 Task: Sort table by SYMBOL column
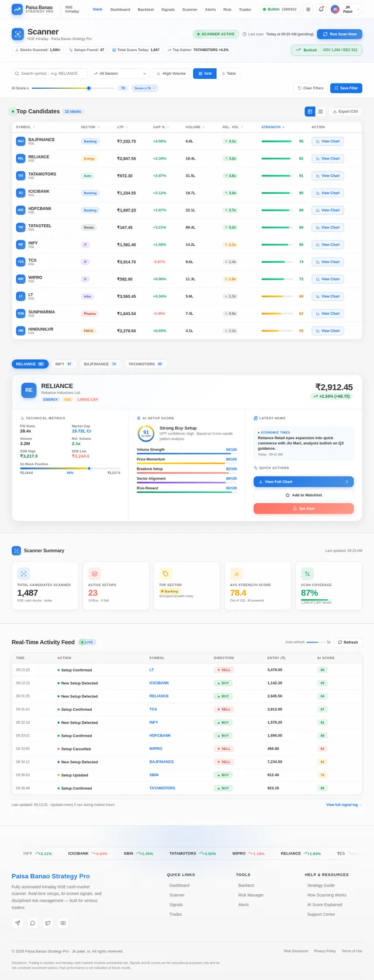point(25,127)
